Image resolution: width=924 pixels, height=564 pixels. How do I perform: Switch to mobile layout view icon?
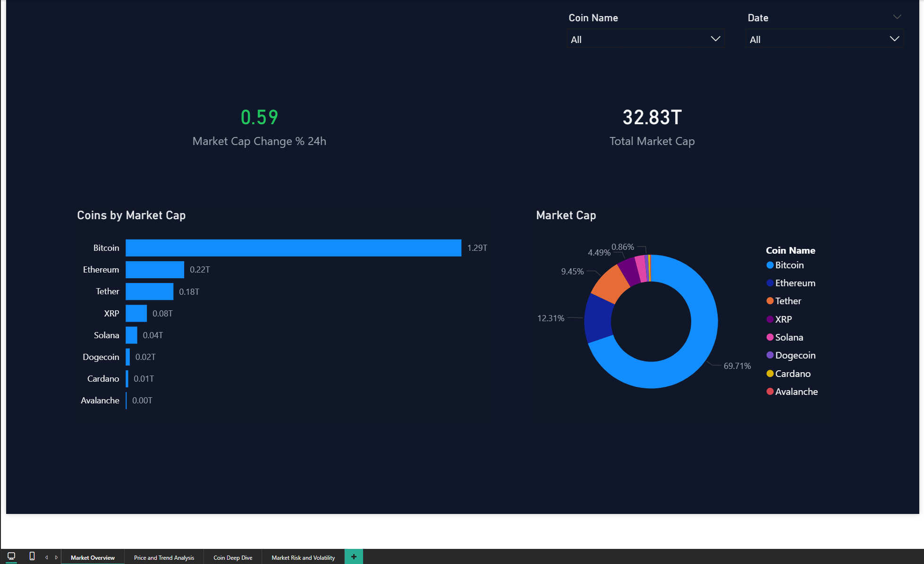[32, 556]
